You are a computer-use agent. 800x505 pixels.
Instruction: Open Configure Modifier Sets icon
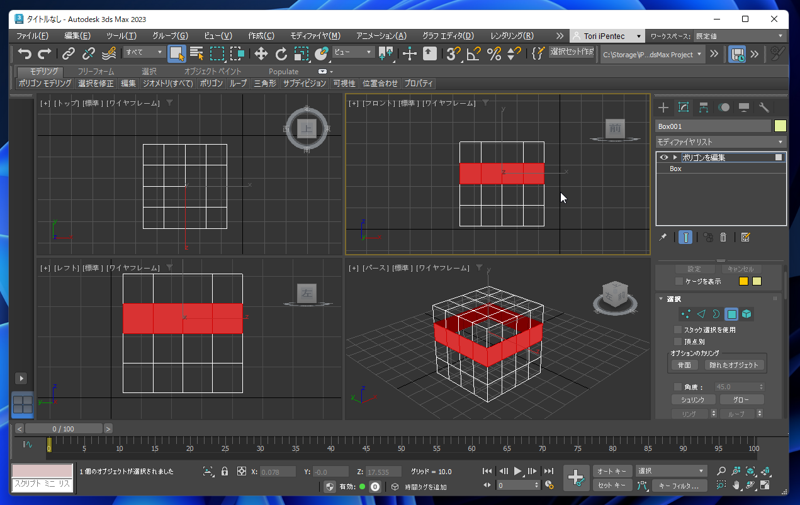[745, 237]
